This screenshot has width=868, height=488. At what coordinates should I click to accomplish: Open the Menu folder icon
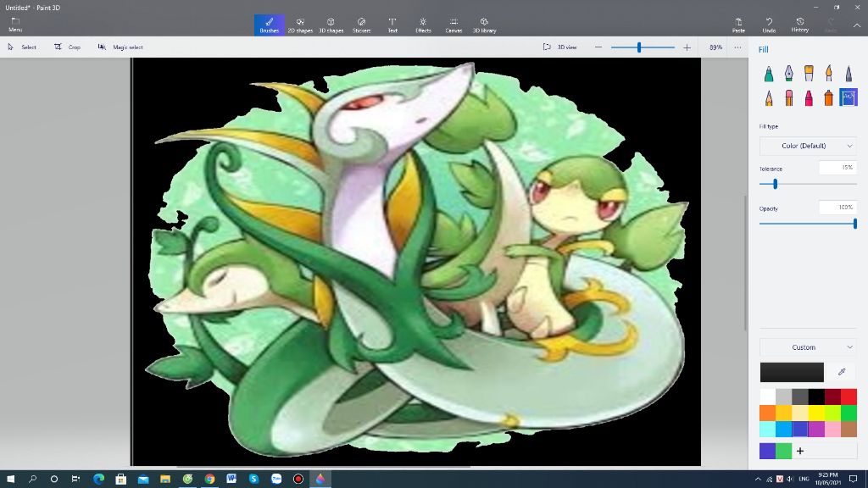tap(15, 25)
